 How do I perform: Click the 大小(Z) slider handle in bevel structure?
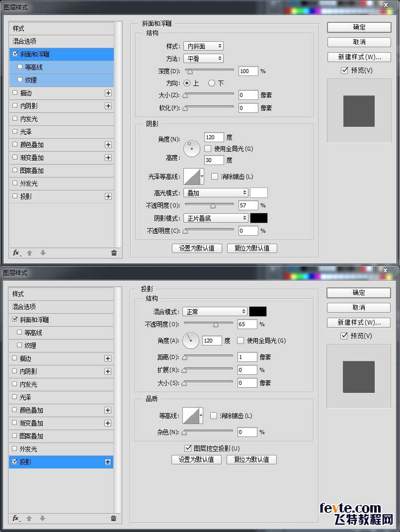point(185,95)
